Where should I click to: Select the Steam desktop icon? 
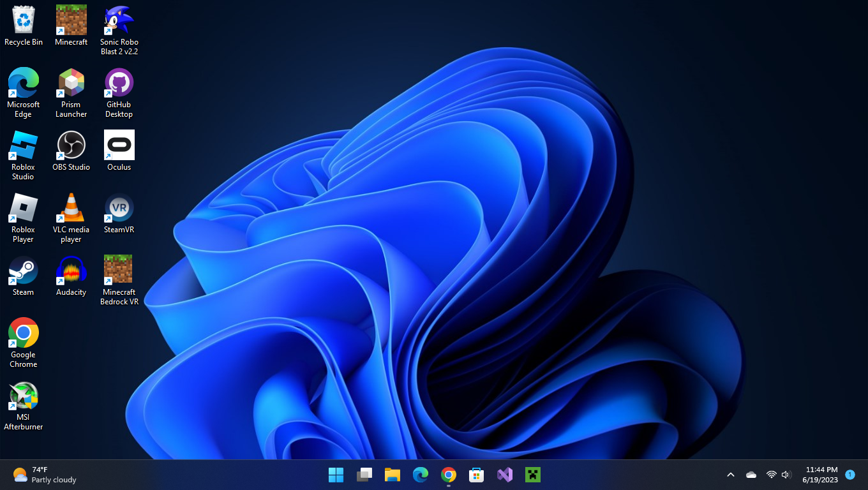[x=24, y=276]
